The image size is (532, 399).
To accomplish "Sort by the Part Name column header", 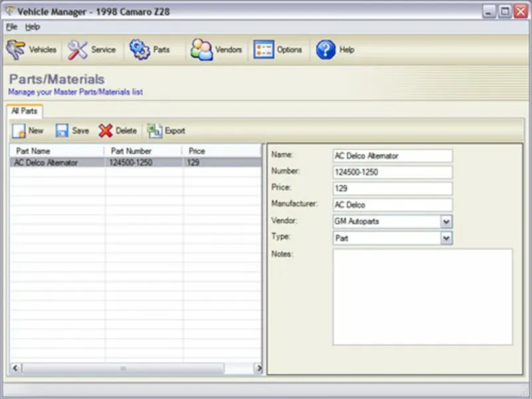I will click(57, 151).
